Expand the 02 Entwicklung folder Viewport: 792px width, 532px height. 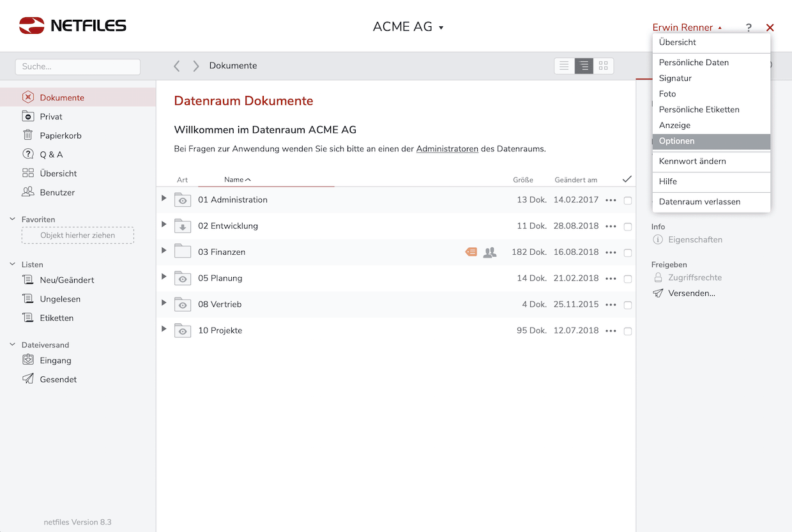pyautogui.click(x=164, y=225)
